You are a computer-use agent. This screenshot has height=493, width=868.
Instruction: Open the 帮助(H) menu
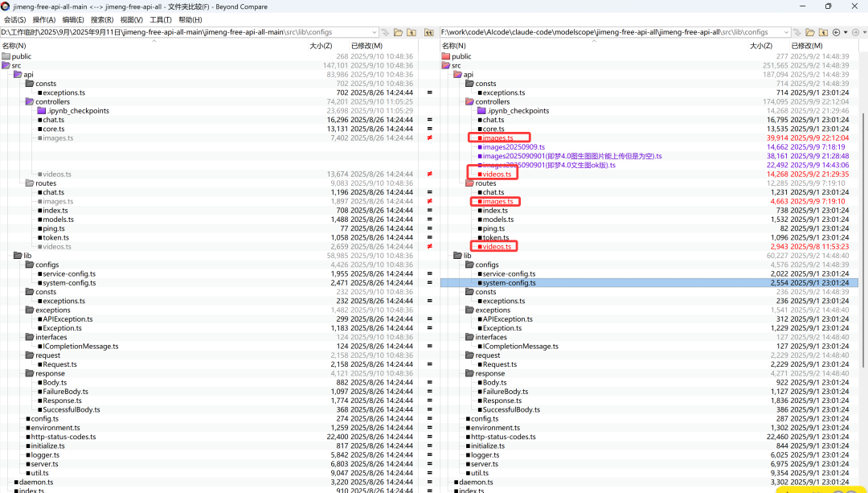click(190, 19)
